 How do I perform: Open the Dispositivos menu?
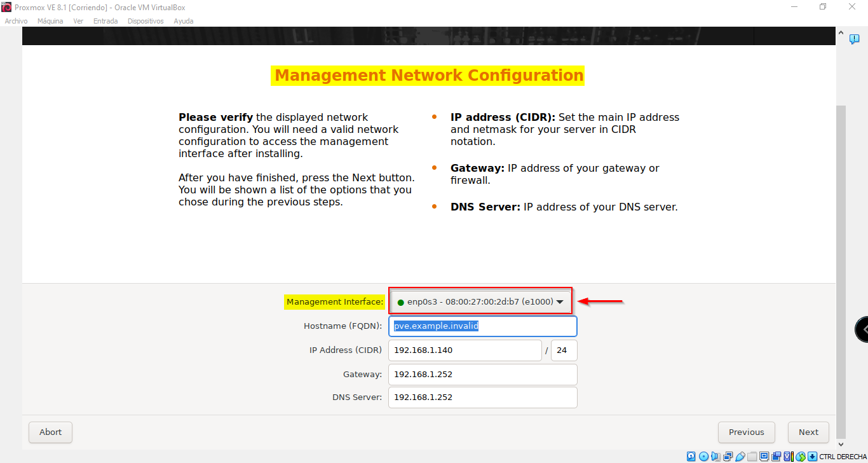click(146, 21)
